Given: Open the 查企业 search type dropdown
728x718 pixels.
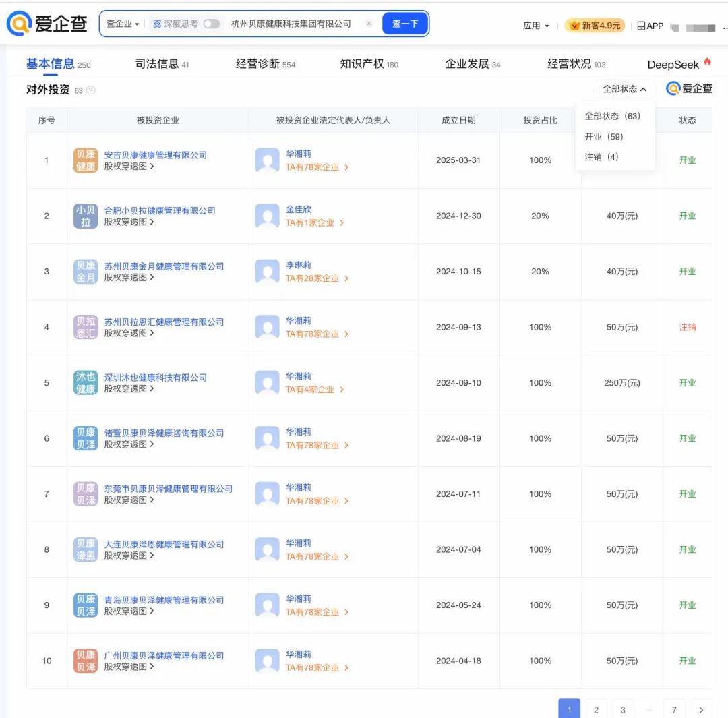Looking at the screenshot, I should pos(123,24).
